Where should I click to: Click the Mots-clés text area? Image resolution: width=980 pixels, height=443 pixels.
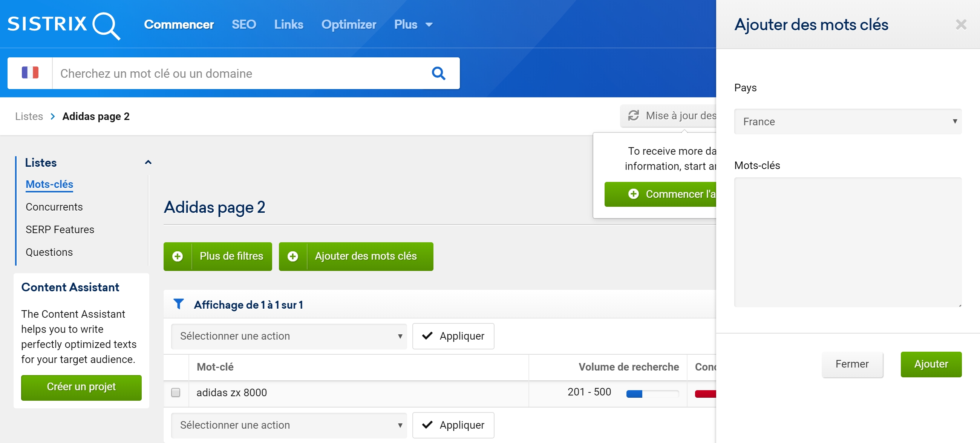click(848, 242)
